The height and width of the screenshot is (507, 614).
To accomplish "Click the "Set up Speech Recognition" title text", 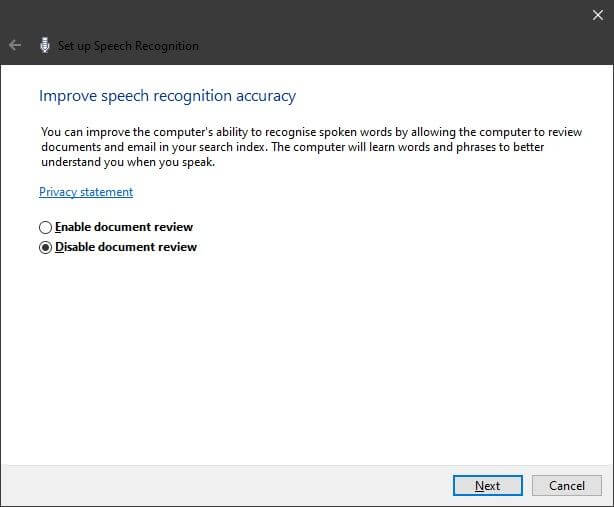I will pos(128,46).
